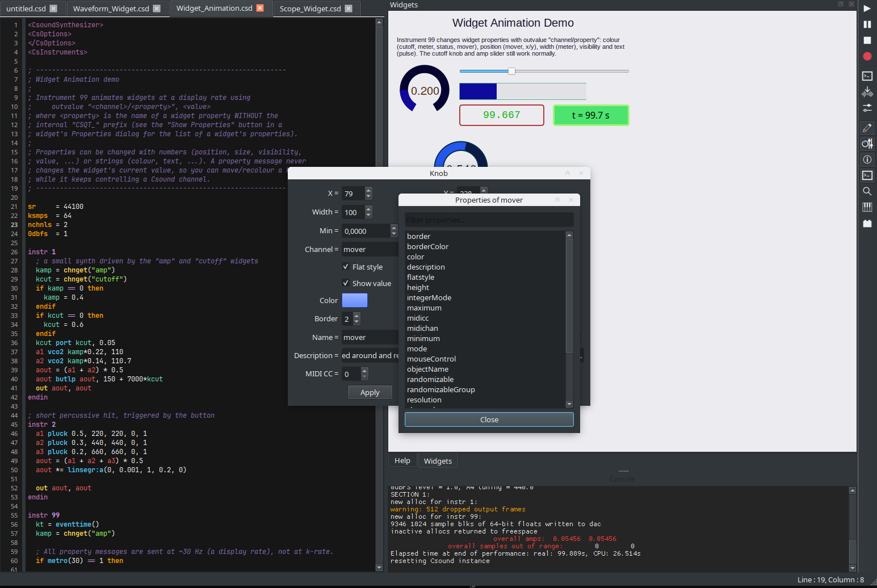Toggle widget edit mode pencil icon
Viewport: 877px width, 588px height.
[x=867, y=128]
